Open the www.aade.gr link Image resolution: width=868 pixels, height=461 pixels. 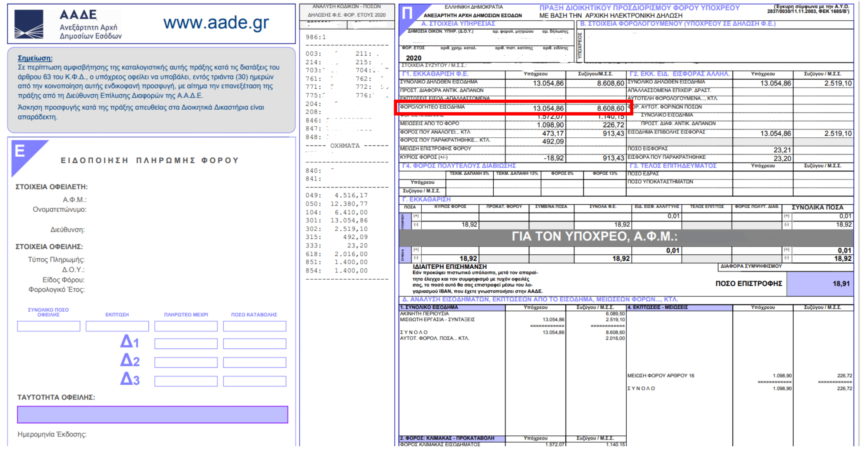tap(216, 23)
